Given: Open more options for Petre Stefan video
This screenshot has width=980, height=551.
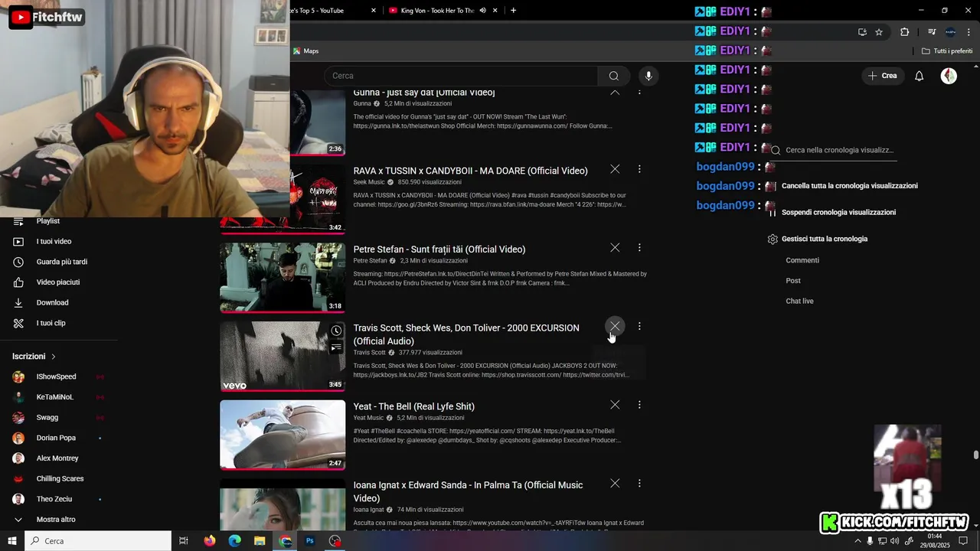Looking at the screenshot, I should [639, 247].
